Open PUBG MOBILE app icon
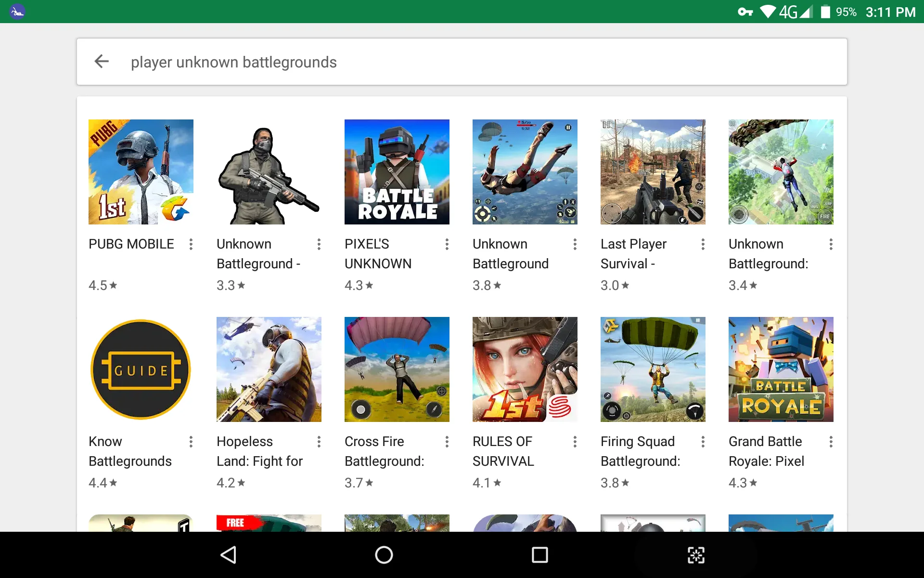 141,172
